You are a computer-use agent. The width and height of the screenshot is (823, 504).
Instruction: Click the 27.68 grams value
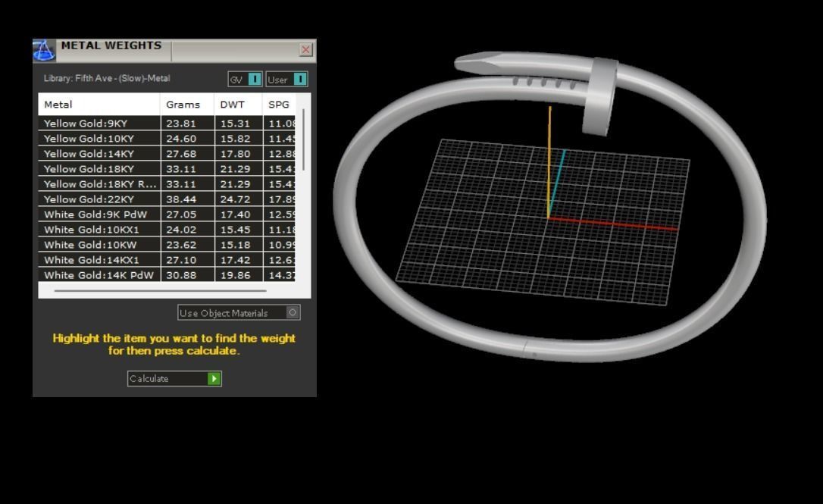(x=181, y=154)
